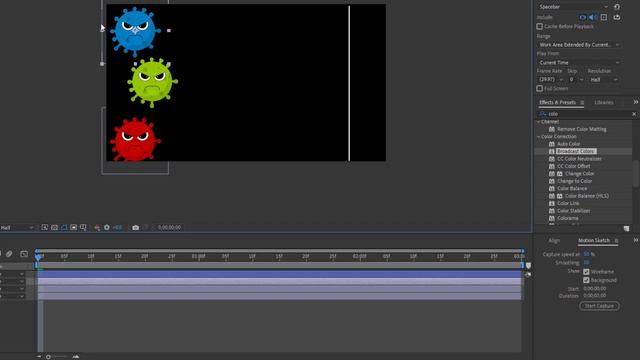Uncheck the Background show checkbox

(586, 280)
